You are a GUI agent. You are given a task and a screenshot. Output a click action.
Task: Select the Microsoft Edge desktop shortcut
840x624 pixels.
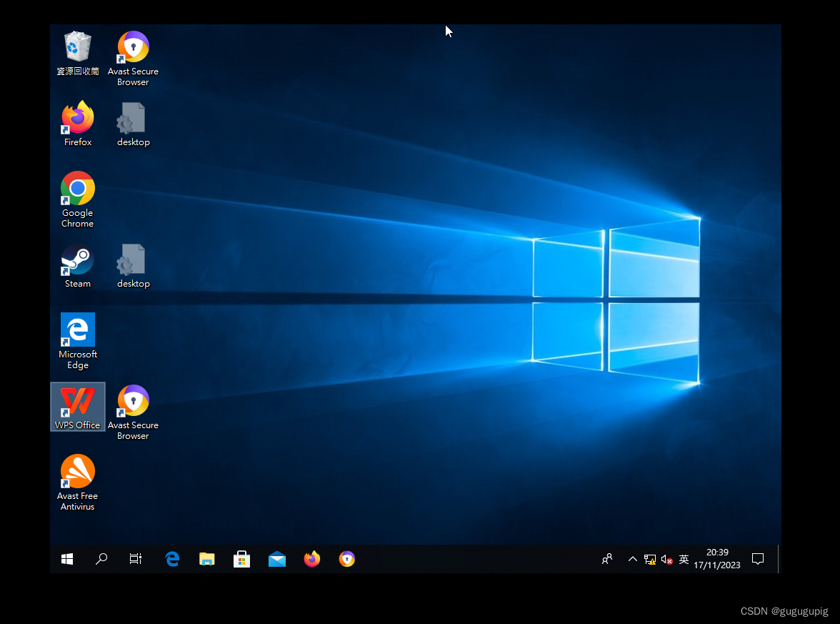(78, 341)
